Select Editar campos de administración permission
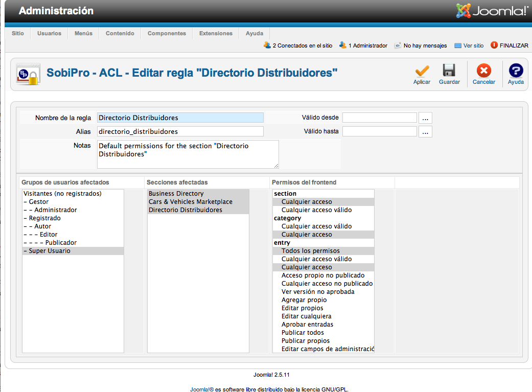This screenshot has height=392, width=532. click(x=323, y=349)
